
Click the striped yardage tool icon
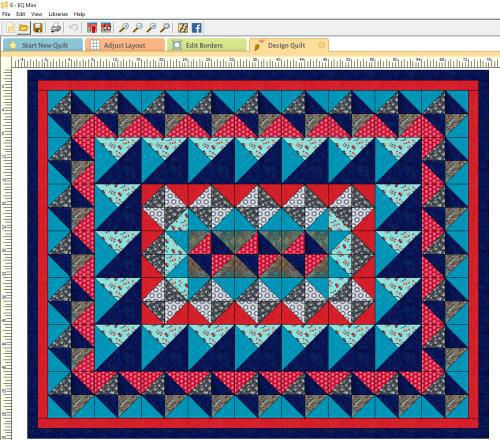tap(183, 28)
